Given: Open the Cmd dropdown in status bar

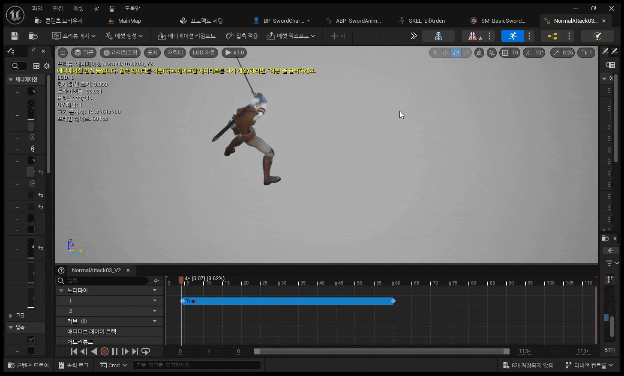Looking at the screenshot, I should pos(113,365).
